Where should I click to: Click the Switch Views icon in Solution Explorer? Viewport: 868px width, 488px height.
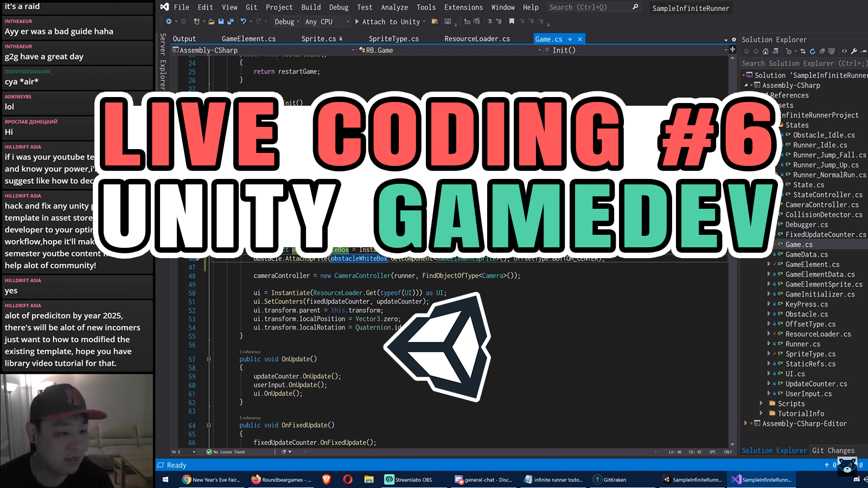click(775, 51)
